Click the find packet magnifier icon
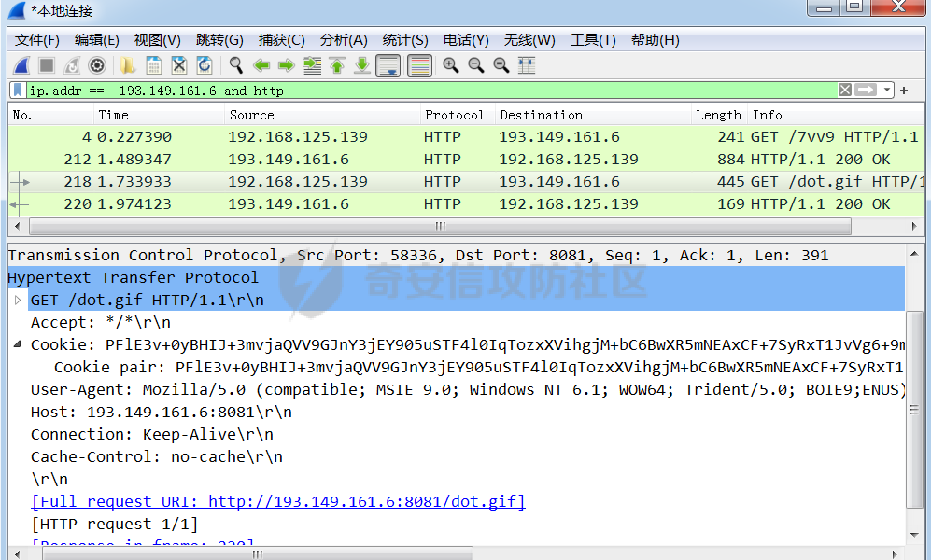Viewport: 931px width, 560px height. [236, 65]
